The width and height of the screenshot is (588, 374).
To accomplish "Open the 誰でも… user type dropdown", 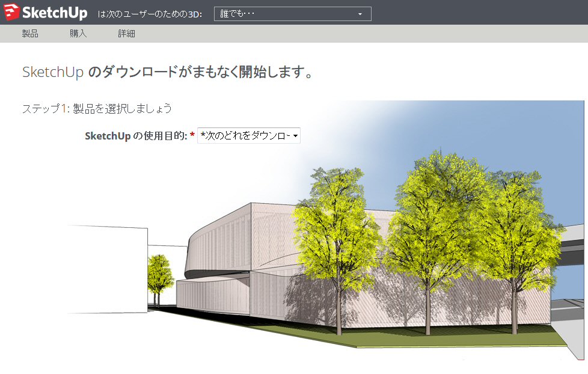I will tap(293, 14).
